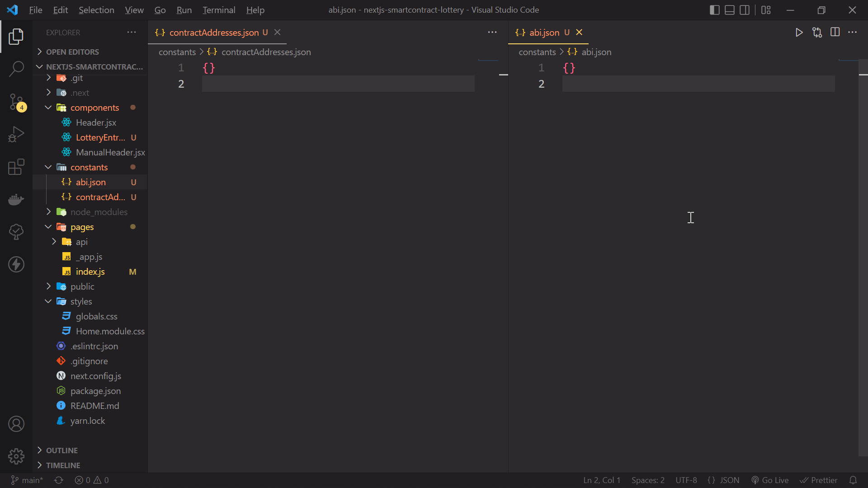Viewport: 868px width, 488px height.
Task: Click the Open Changes compare icon
Action: point(817,33)
